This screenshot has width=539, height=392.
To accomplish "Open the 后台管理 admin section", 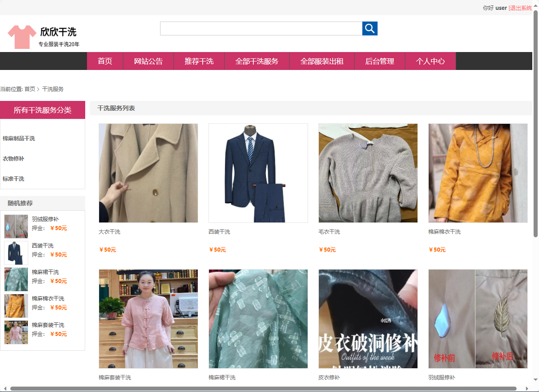I will point(379,61).
